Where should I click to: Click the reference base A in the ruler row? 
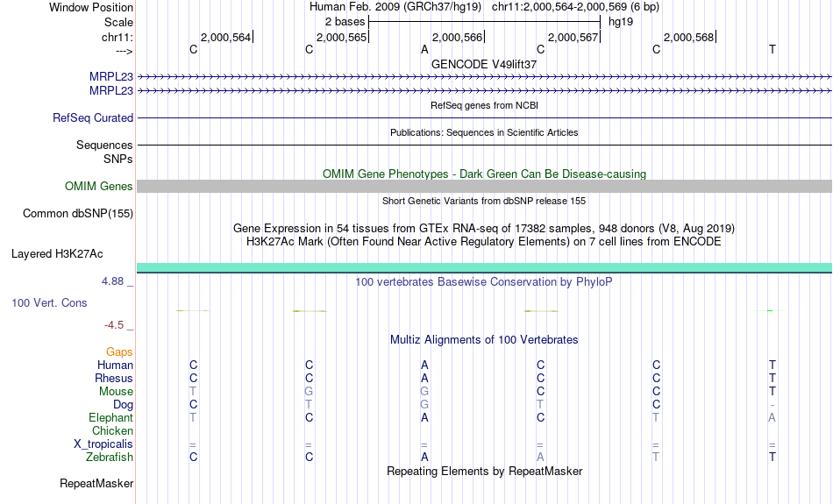click(424, 49)
